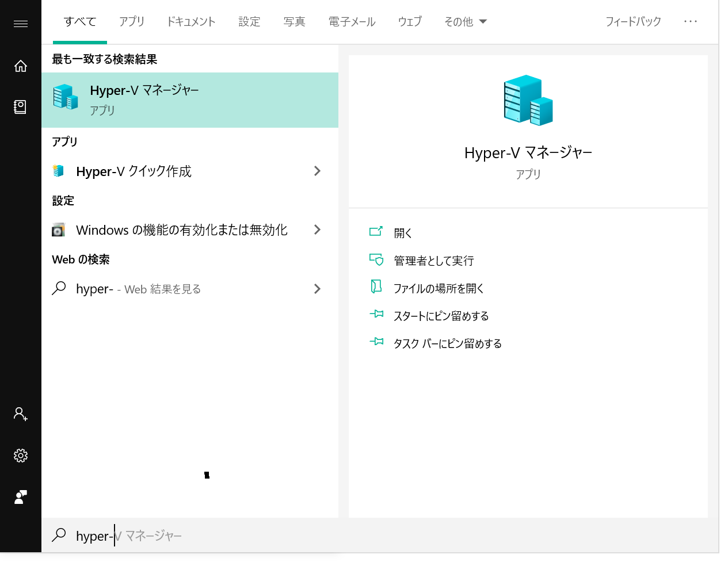
Task: Click the feedback person icon in the sidebar
Action: pyautogui.click(x=21, y=497)
